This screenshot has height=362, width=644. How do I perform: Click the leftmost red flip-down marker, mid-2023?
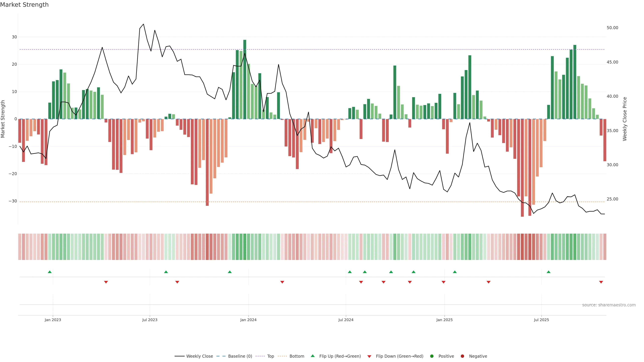click(x=106, y=282)
